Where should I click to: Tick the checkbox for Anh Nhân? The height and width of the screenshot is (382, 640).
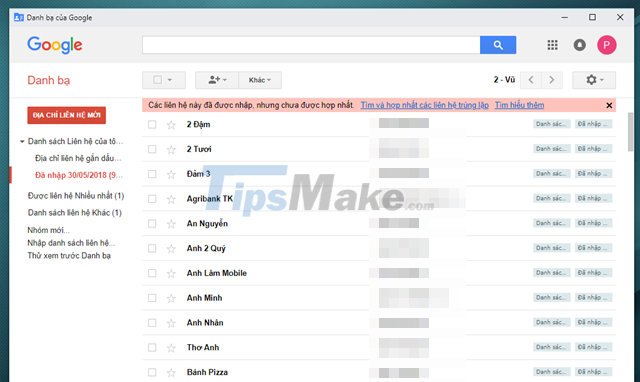(152, 323)
